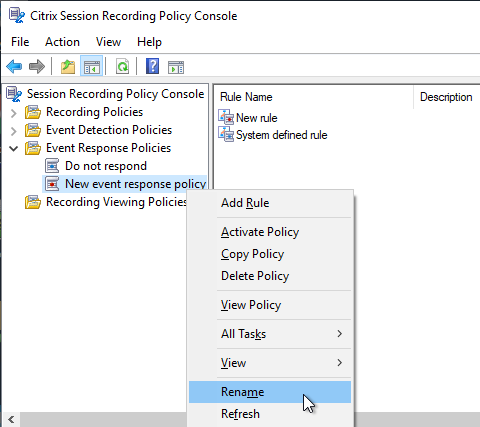
Task: Click the Refresh toolbar icon
Action: click(x=122, y=66)
